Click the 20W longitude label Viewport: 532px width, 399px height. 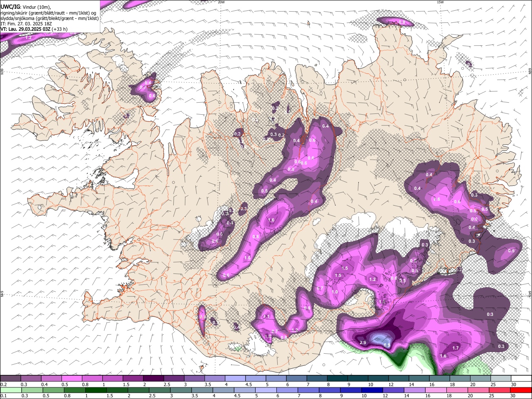[x=221, y=2]
